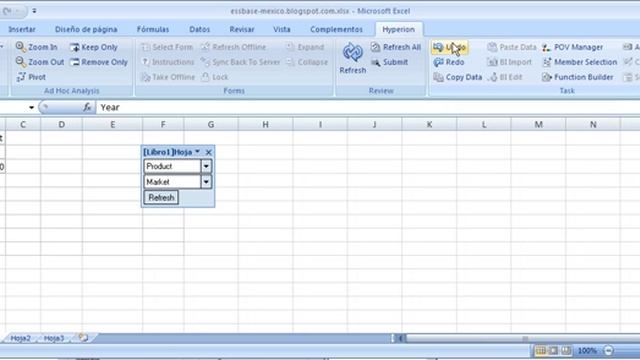The height and width of the screenshot is (360, 640).
Task: Click the Zoom In tool
Action: point(37,47)
